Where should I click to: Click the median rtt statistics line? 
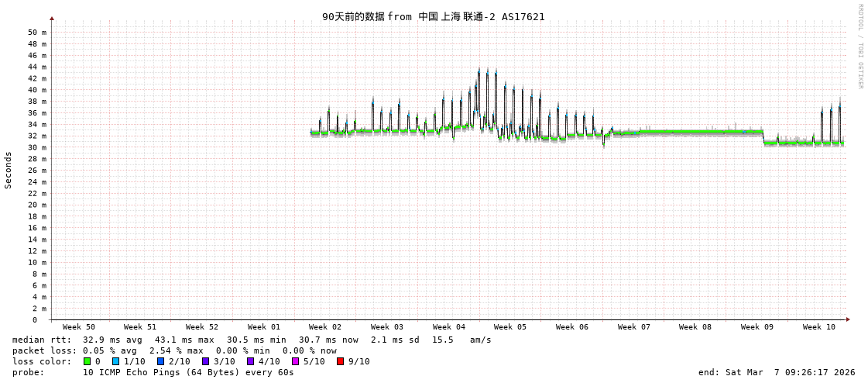tap(252, 340)
